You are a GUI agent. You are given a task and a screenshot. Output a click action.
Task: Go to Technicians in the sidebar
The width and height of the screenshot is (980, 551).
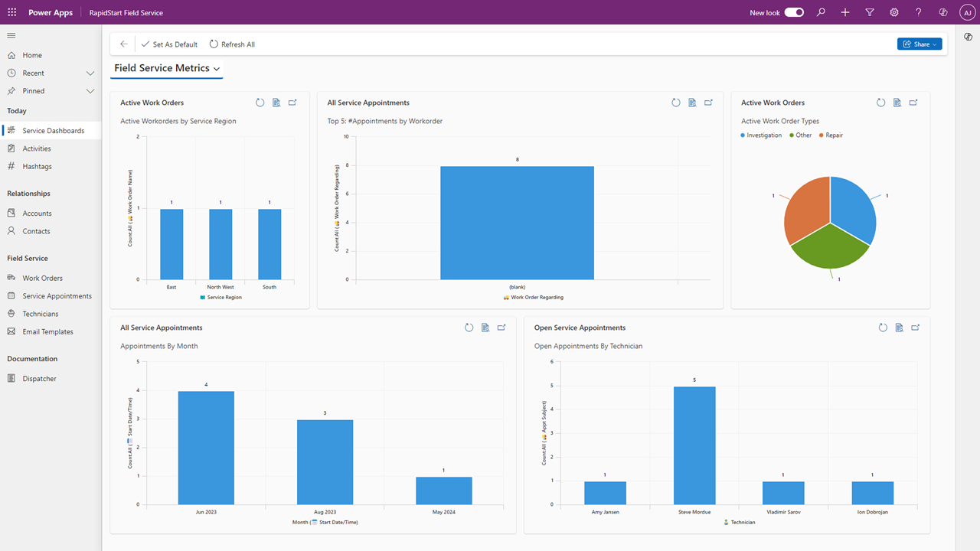(x=51, y=314)
